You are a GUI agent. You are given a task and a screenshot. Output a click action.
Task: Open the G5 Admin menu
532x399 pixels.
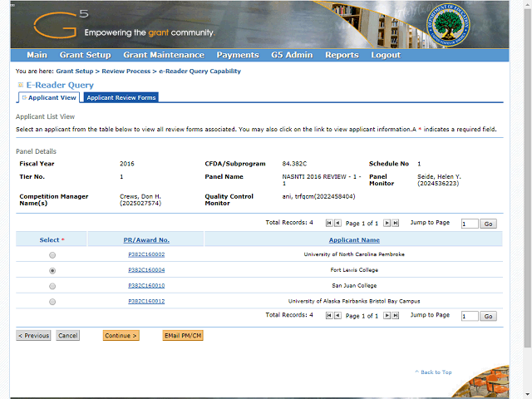(292, 55)
